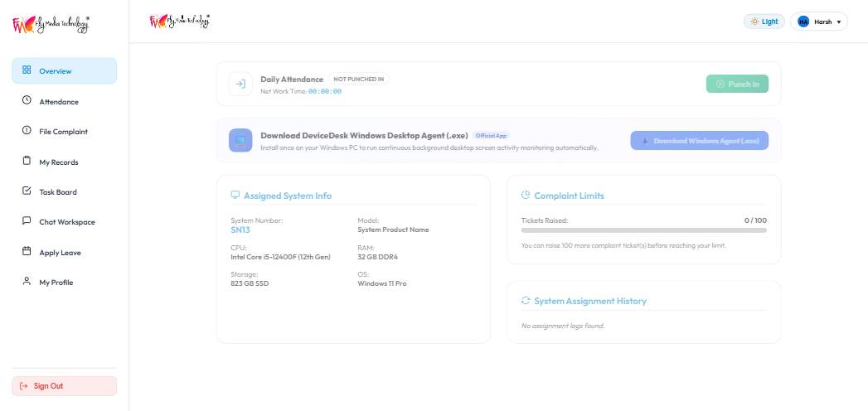The image size is (868, 411).
Task: Click the My Profile person icon
Action: [x=27, y=281]
